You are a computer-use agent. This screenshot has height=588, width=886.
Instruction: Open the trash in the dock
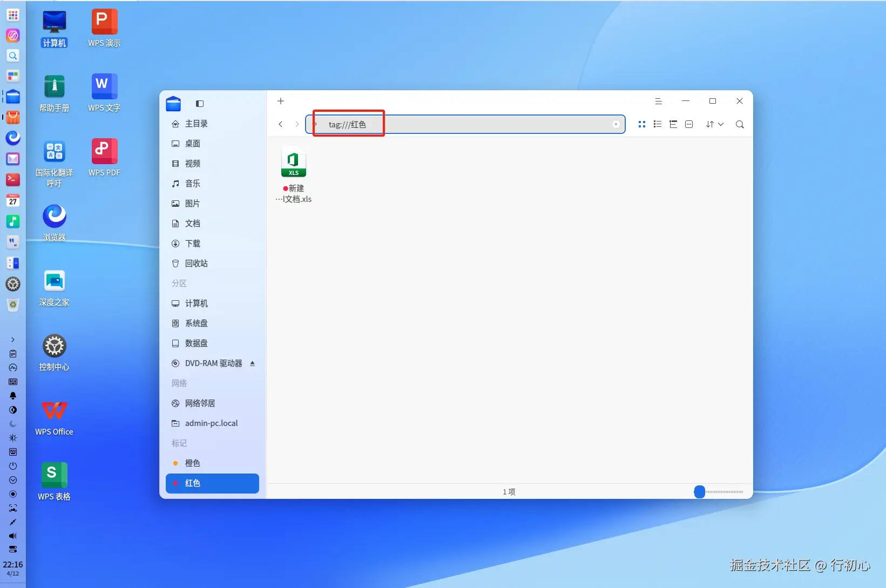[13, 305]
